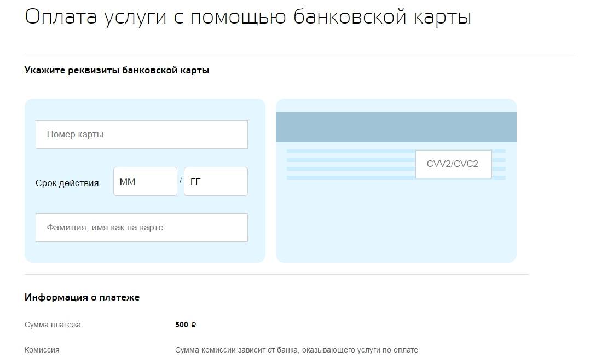Click the 'Срок действия' label
This screenshot has width=590, height=364.
click(x=67, y=183)
